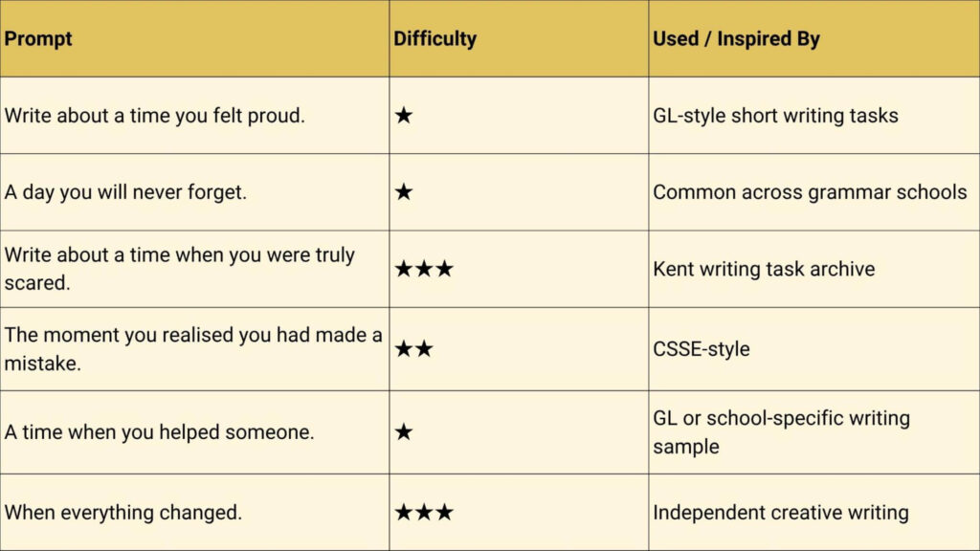Click the 'Kent writing task archive' cell
The height and width of the screenshot is (551, 980).
coord(764,269)
